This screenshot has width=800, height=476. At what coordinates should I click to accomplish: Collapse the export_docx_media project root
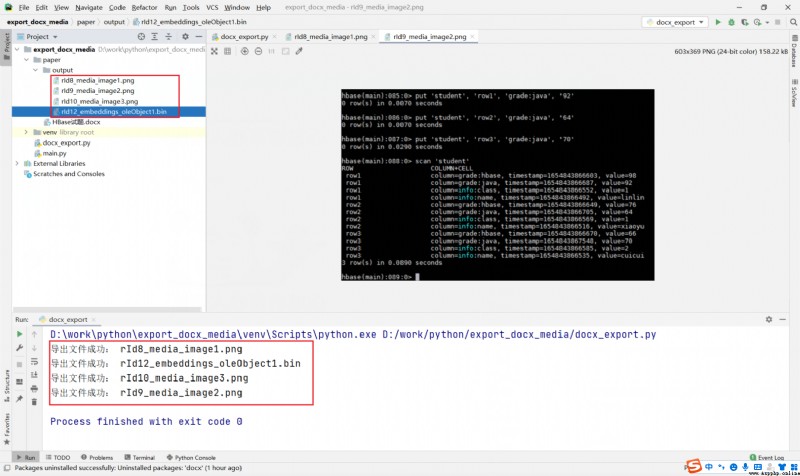click(17, 49)
